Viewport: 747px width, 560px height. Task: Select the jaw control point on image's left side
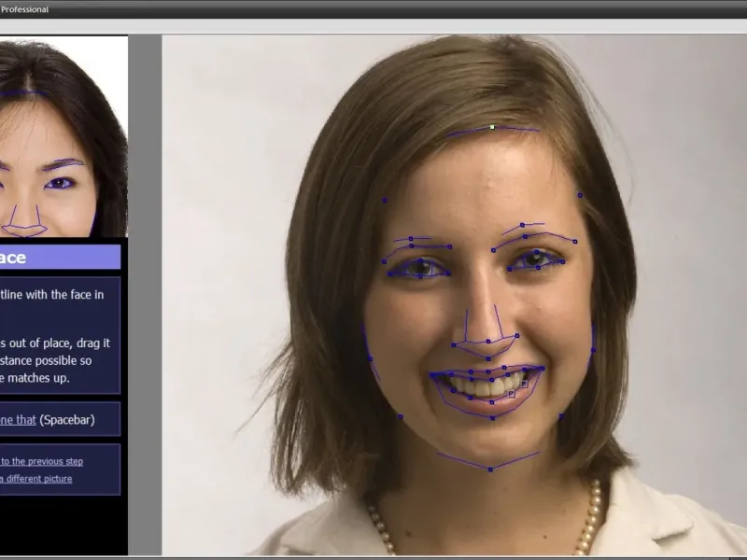(x=401, y=416)
